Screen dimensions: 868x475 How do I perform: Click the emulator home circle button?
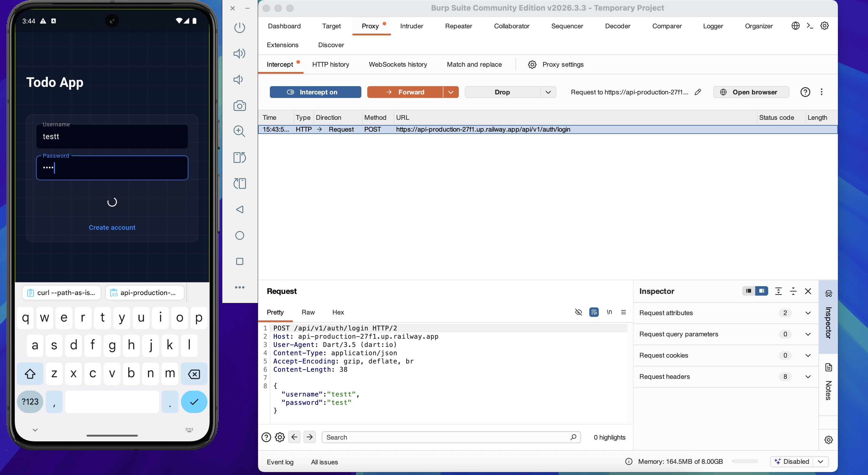pyautogui.click(x=239, y=236)
